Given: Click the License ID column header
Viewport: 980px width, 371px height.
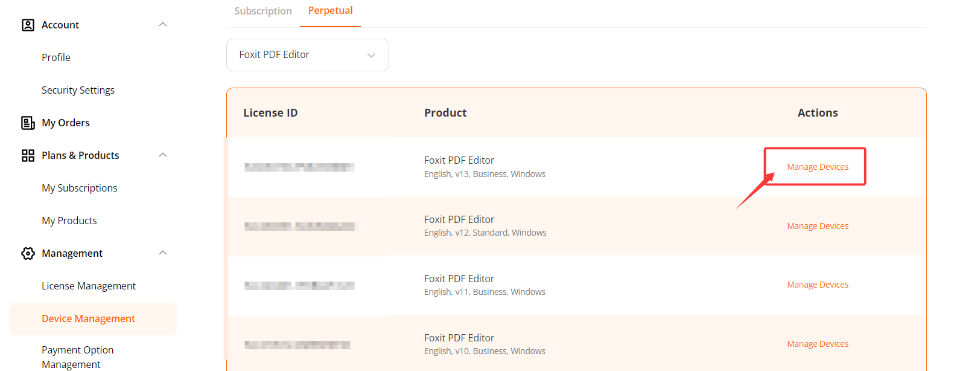Looking at the screenshot, I should (270, 113).
